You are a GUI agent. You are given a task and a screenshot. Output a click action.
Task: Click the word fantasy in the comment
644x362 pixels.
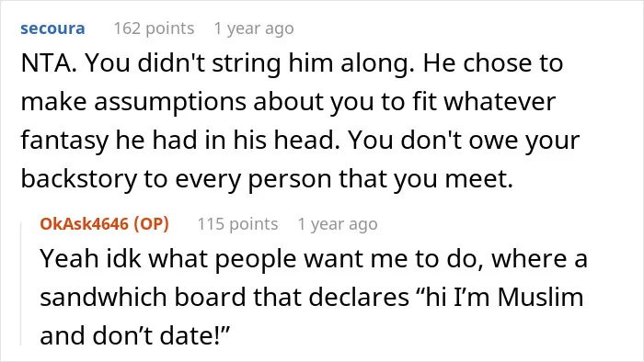(64, 141)
